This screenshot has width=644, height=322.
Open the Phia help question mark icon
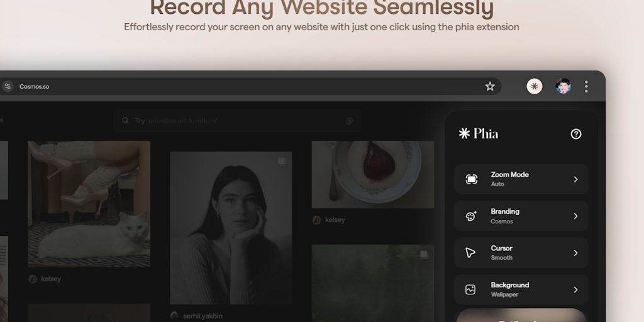point(575,134)
